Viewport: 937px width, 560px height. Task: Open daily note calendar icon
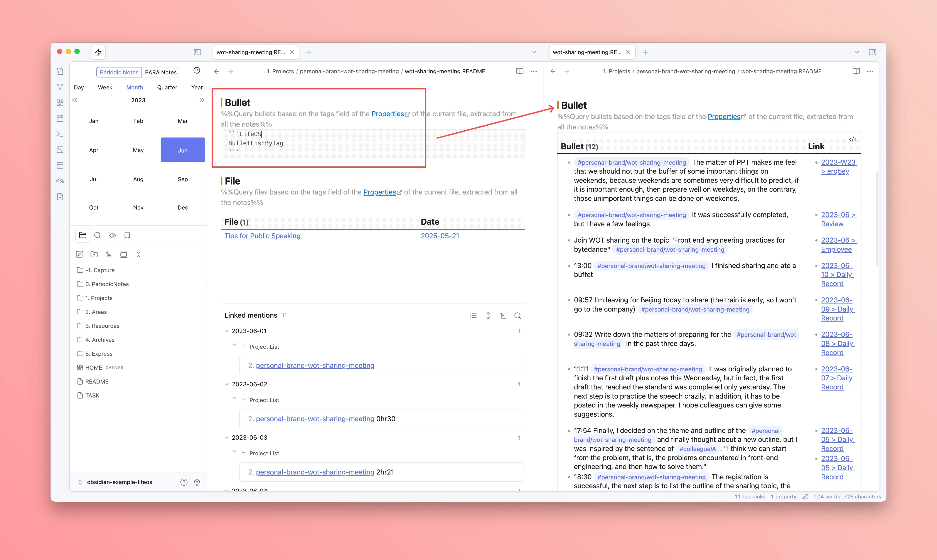click(x=60, y=119)
